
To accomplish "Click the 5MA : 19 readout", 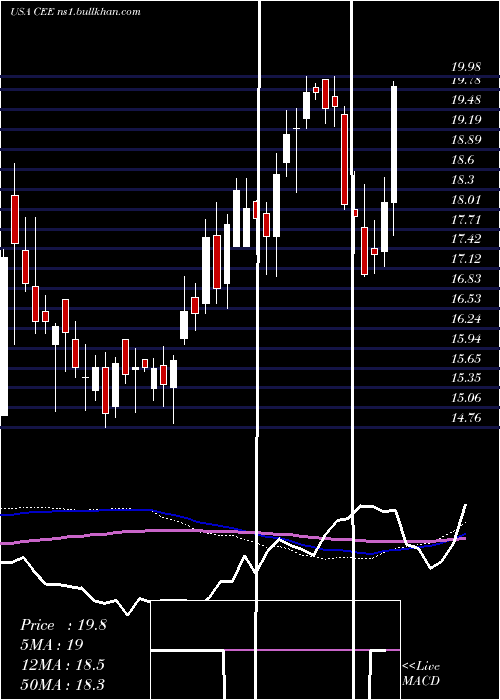I will point(52,645).
